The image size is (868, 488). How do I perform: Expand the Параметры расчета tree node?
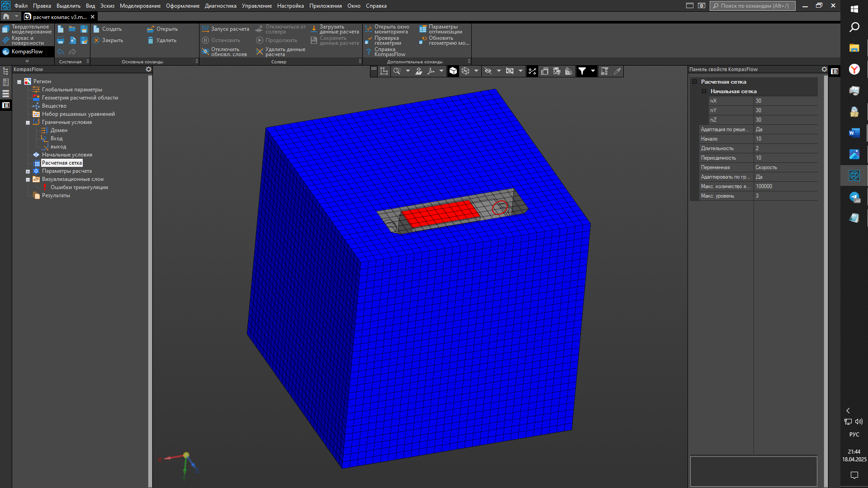[28, 171]
